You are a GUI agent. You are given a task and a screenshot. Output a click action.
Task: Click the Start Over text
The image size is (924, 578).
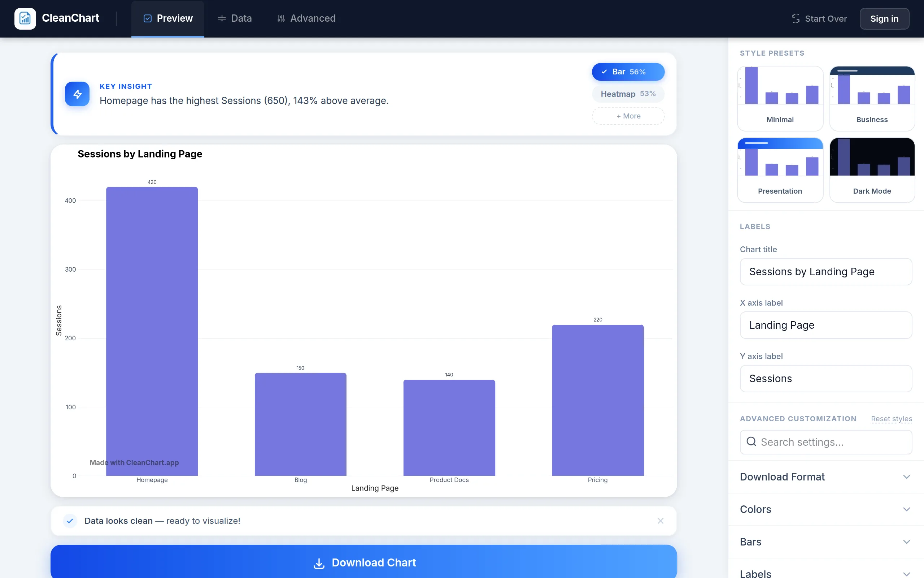pos(825,18)
